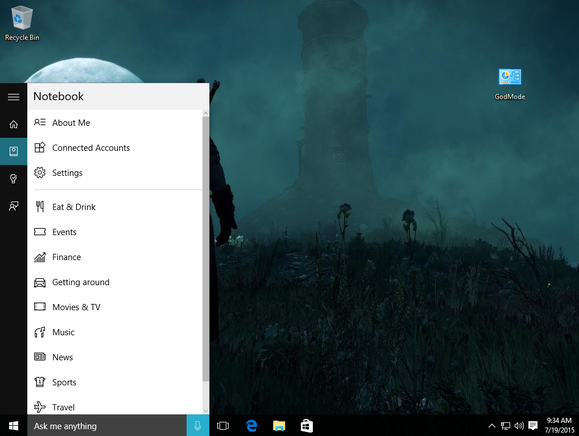This screenshot has height=436, width=579.
Task: Click the Sports jersey icon
Action: (40, 382)
